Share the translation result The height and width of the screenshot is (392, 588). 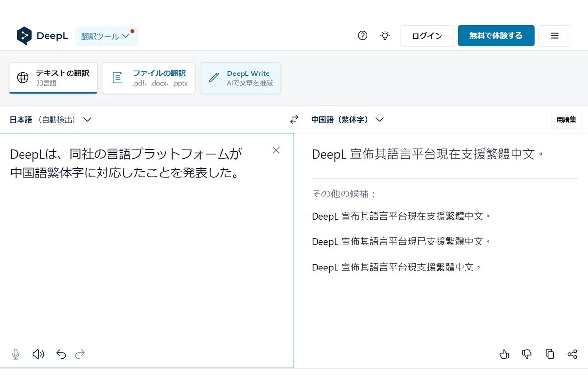pos(572,354)
